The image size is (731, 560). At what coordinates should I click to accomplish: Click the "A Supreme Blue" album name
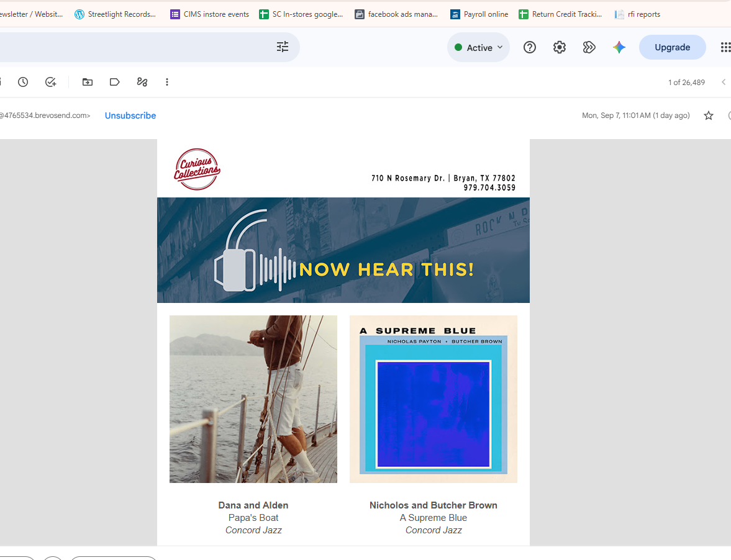click(x=433, y=518)
